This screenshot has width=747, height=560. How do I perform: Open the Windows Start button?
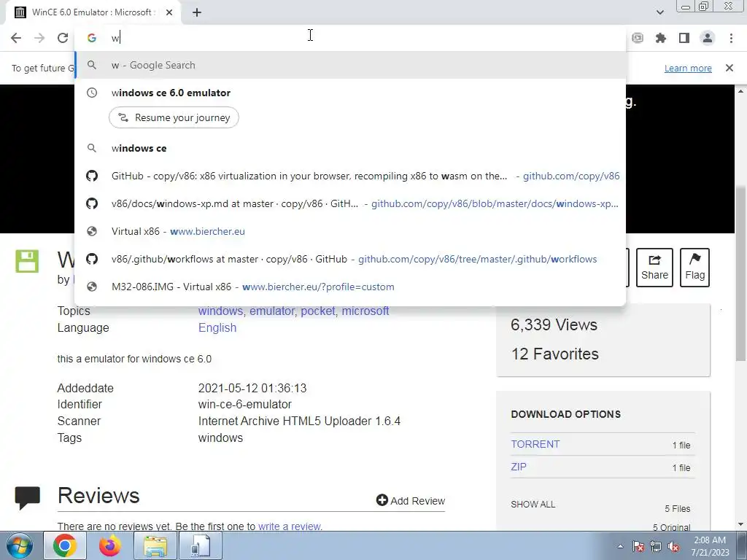(x=20, y=545)
